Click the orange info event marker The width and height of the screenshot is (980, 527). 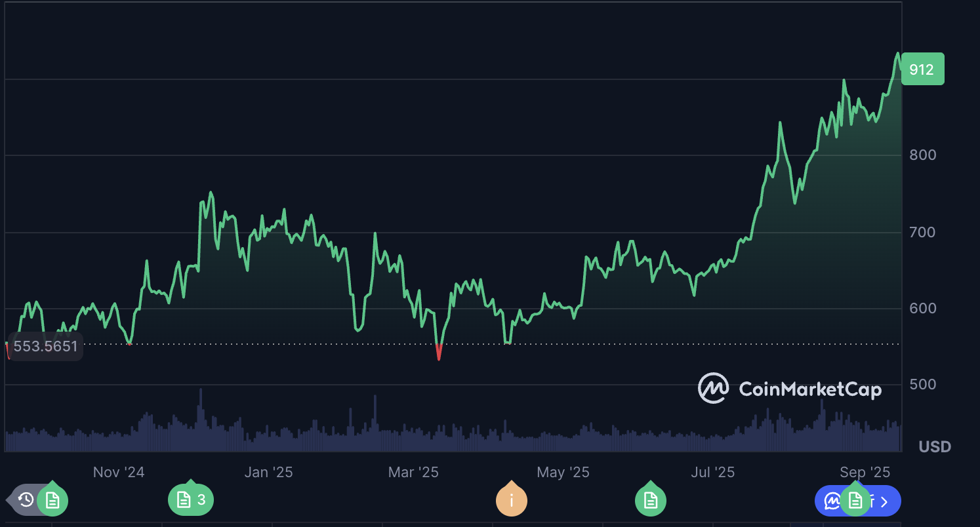coord(511,501)
